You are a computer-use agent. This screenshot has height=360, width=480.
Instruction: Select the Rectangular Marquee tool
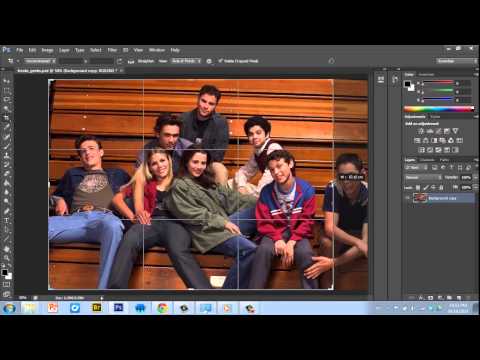[6, 90]
